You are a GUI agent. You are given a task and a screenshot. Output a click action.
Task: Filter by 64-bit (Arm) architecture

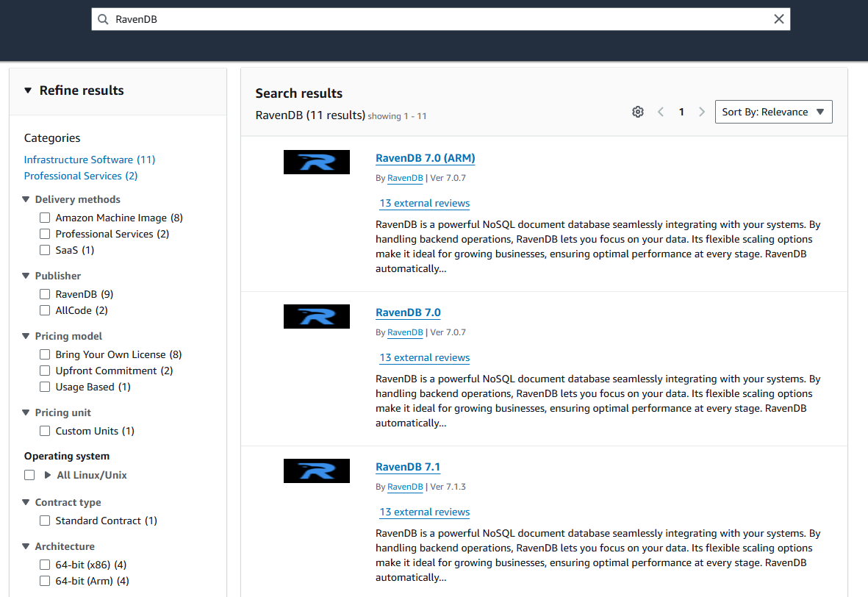pos(45,581)
